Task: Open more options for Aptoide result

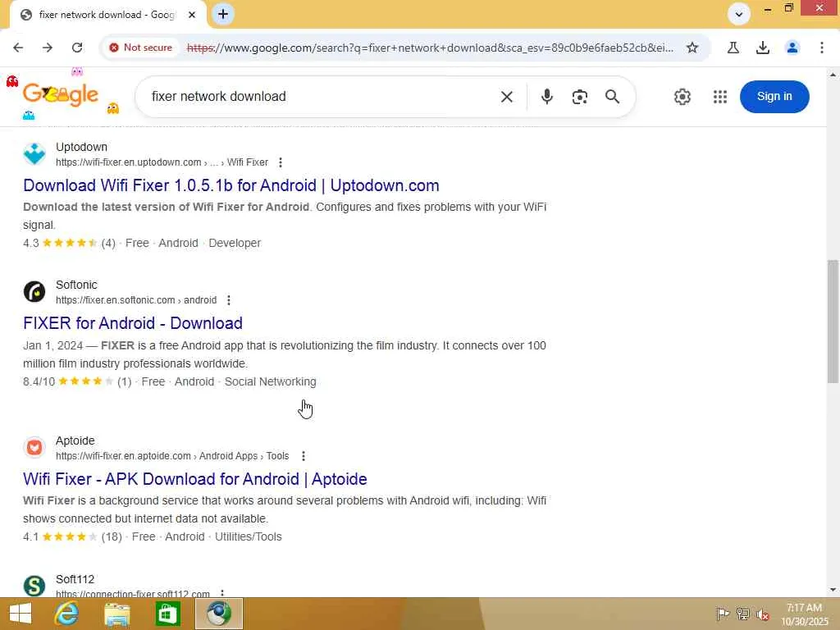Action: pyautogui.click(x=304, y=456)
